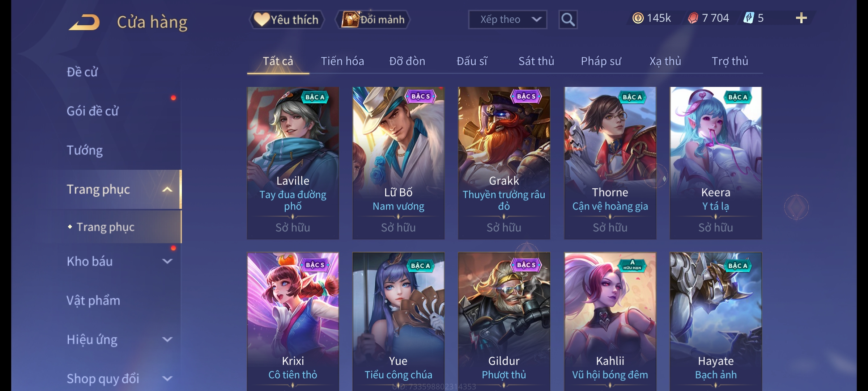Switch to the Pháp sư tab

point(601,61)
